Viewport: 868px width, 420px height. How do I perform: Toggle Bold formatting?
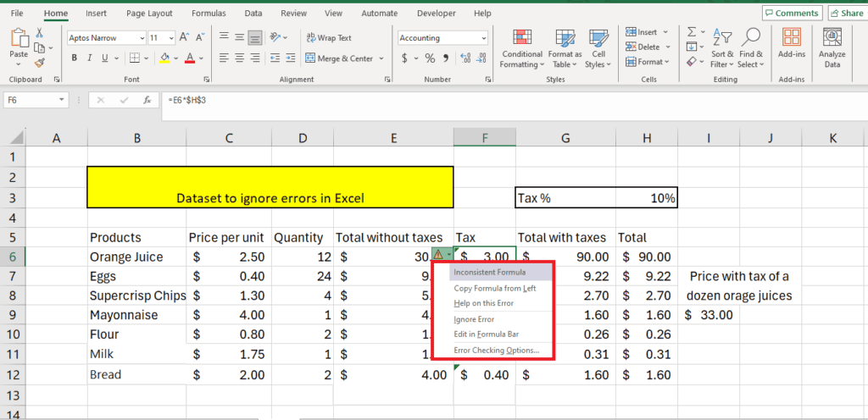(75, 58)
